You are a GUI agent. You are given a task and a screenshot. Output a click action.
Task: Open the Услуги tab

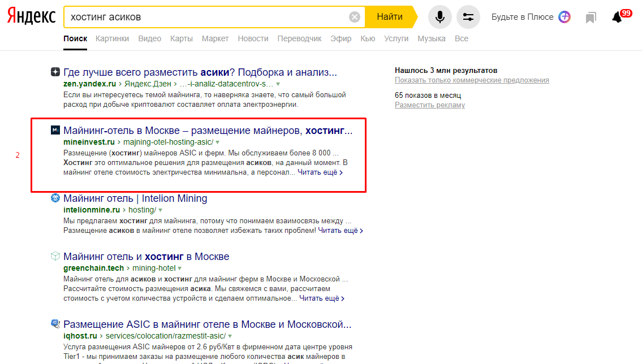396,38
